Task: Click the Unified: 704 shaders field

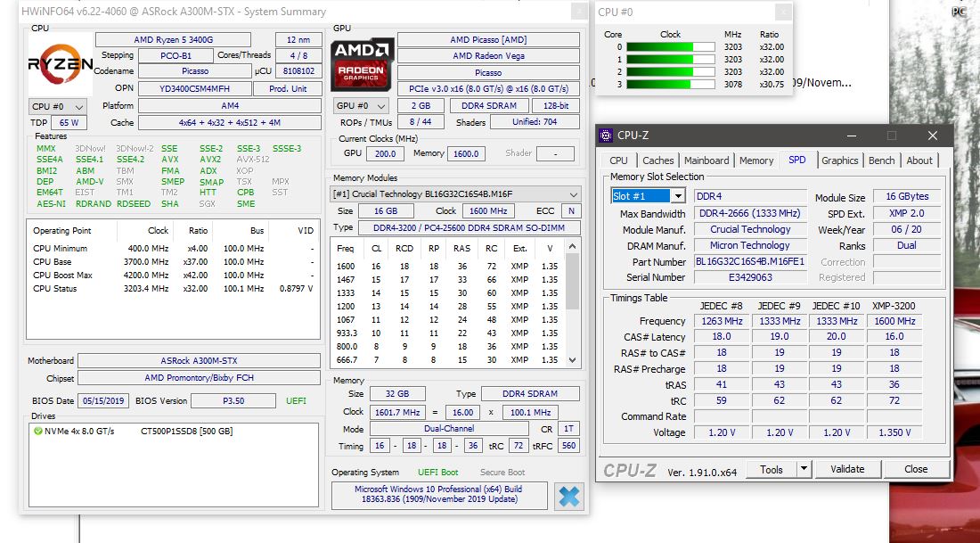Action: click(535, 122)
